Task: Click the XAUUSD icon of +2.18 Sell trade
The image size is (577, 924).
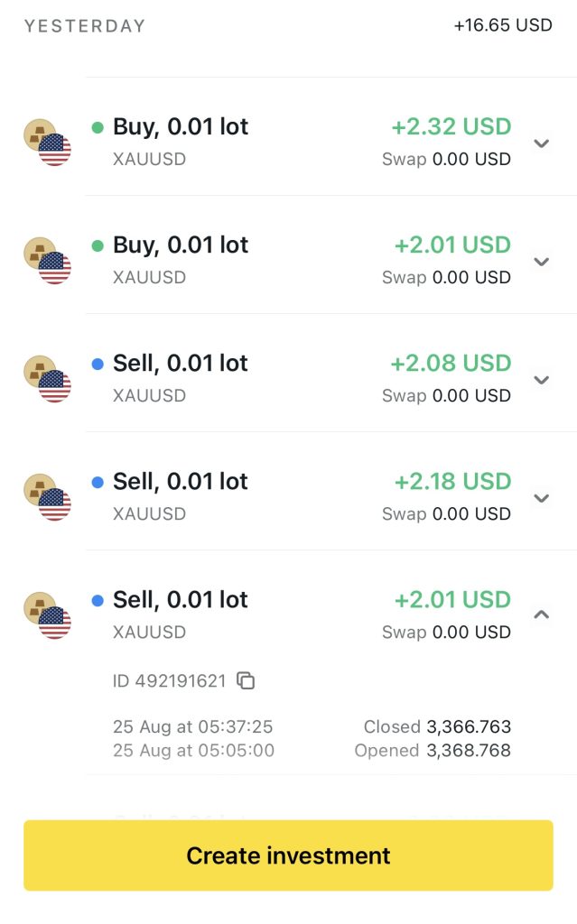Action: tap(47, 497)
